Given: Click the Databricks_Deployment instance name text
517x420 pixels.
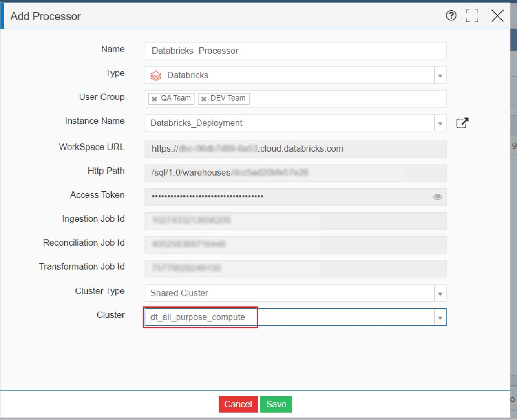Looking at the screenshot, I should (x=196, y=123).
